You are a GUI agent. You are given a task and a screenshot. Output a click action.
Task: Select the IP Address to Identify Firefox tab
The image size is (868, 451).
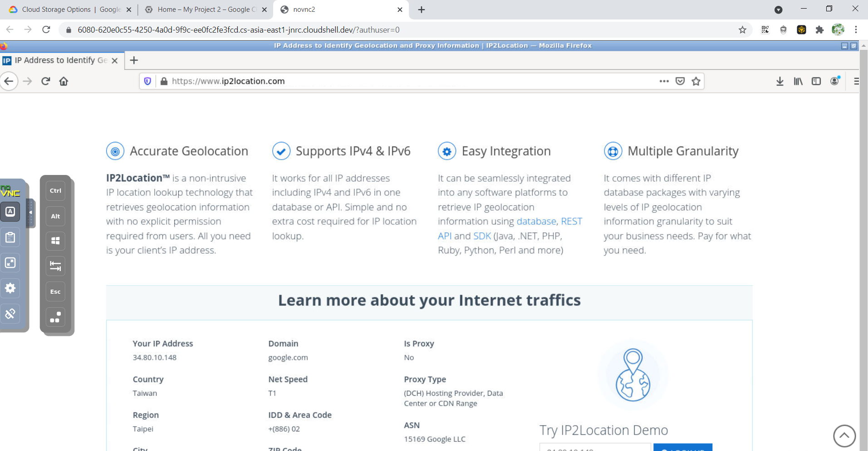pos(61,60)
